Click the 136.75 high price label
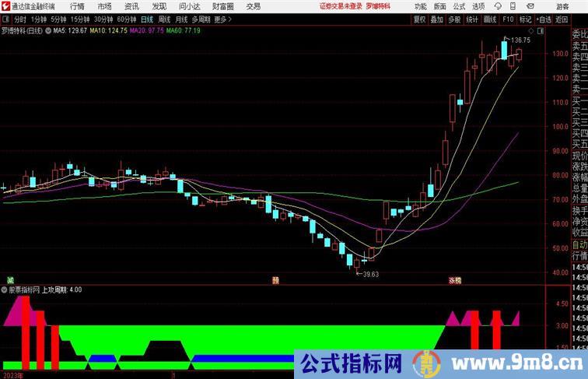Image resolution: width=588 pixels, height=379 pixels. coord(520,40)
